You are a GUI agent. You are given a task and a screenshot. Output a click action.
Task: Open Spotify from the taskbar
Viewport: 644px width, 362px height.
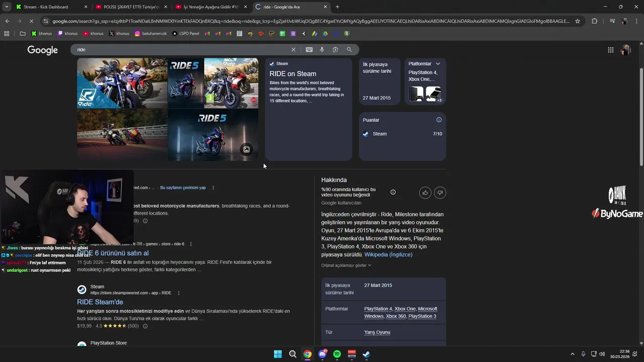pos(337,354)
